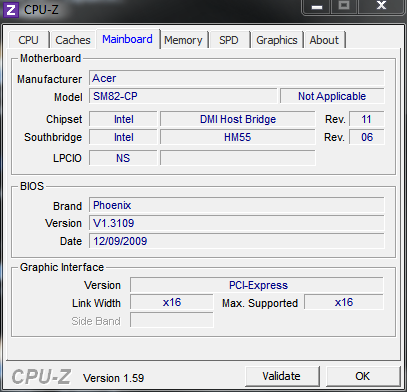Click the chipset revision value 11
Viewport: 407px width, 392px height.
click(367, 119)
